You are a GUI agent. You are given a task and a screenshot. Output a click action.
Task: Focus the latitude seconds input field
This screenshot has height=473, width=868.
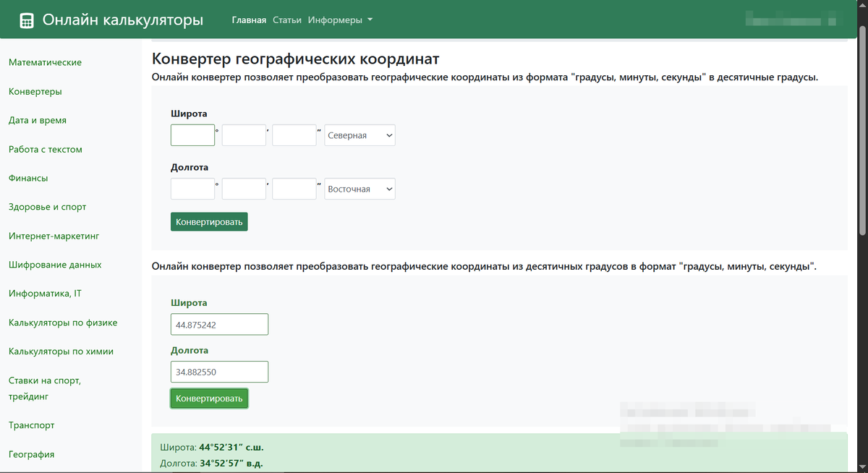point(294,135)
